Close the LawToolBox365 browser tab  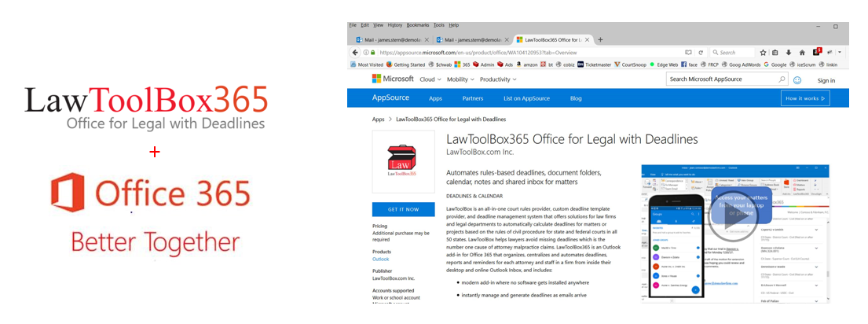tap(587, 40)
